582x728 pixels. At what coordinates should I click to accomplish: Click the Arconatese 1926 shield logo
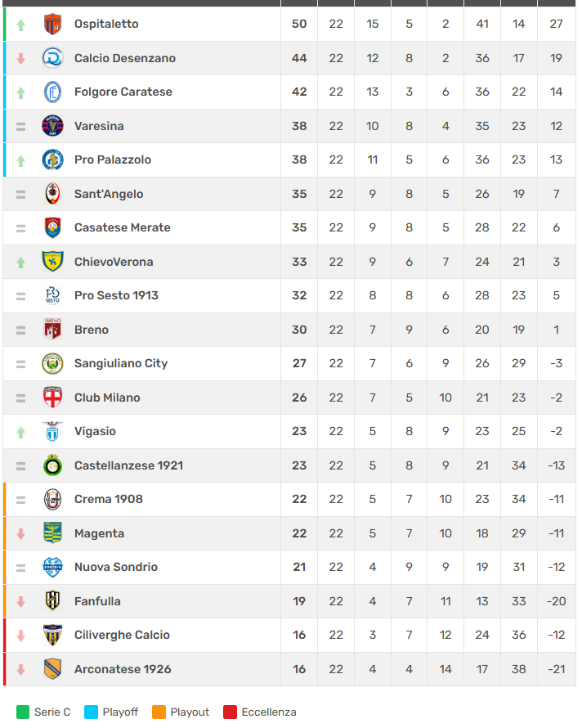point(52,669)
